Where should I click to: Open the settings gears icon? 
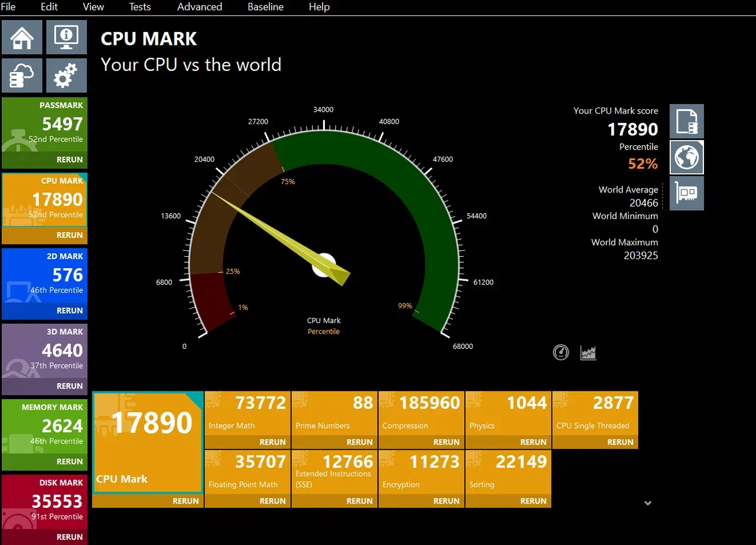(x=66, y=75)
